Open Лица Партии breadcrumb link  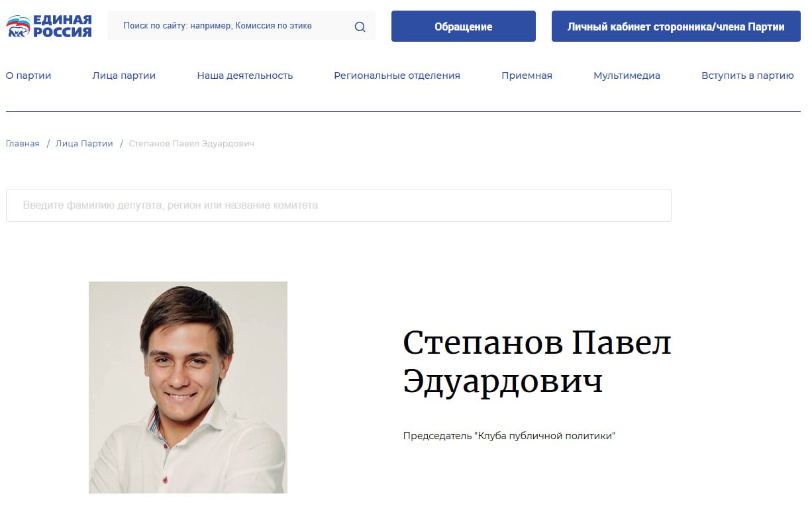(84, 143)
